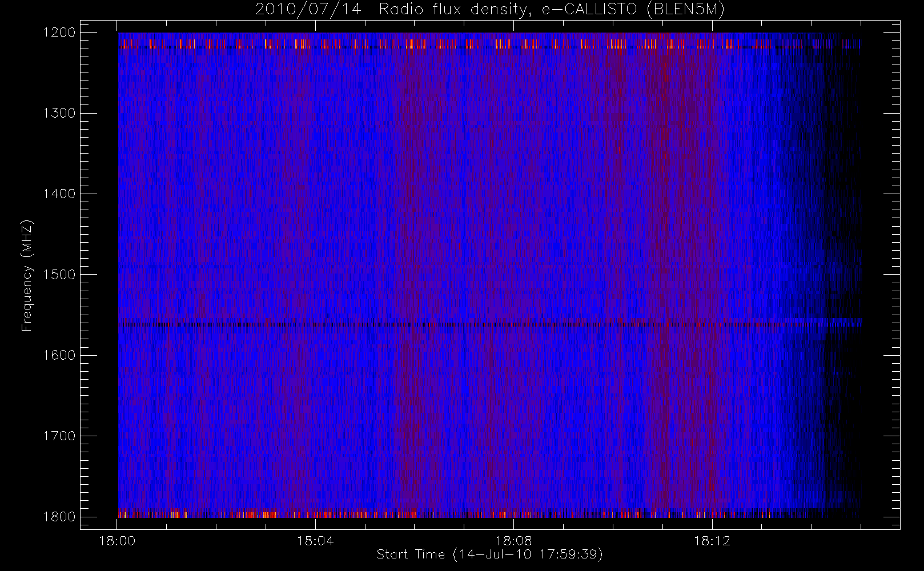Click the 1800 frequency tick label
Viewport: 924px width, 571px height.
pyautogui.click(x=59, y=517)
